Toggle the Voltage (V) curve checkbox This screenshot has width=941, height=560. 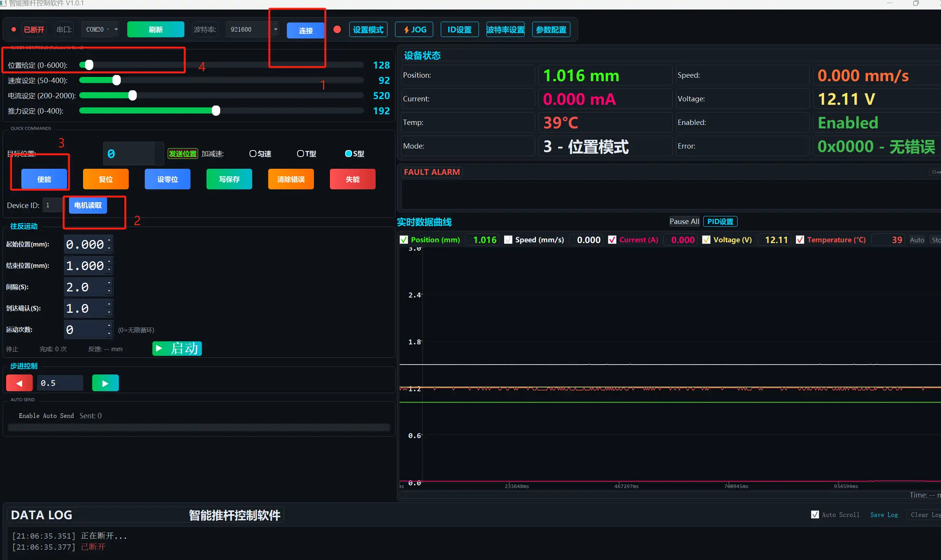tap(706, 240)
